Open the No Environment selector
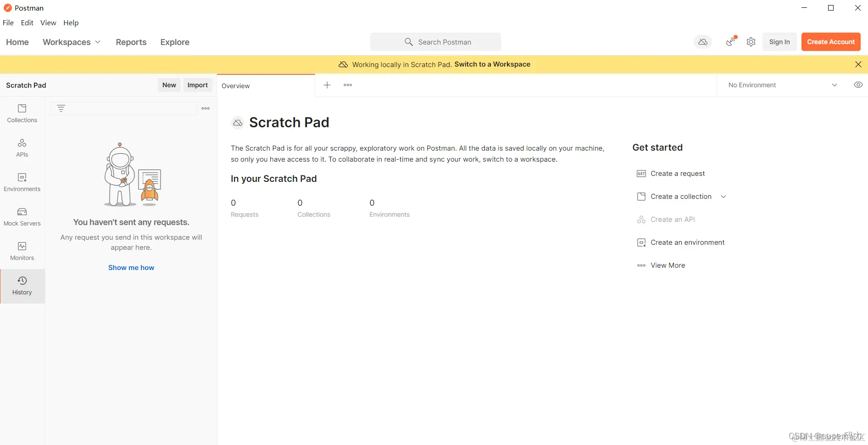Screen dimensions: 868x445 783,85
